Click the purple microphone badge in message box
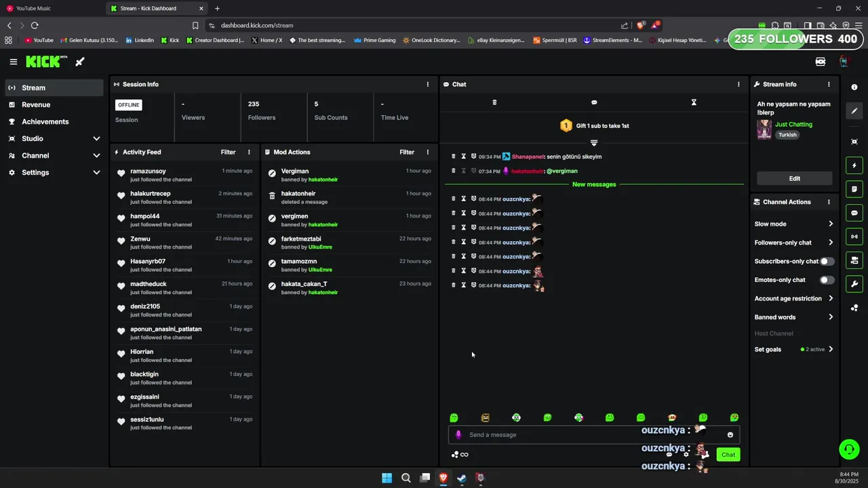Image resolution: width=868 pixels, height=488 pixels. coord(458,435)
